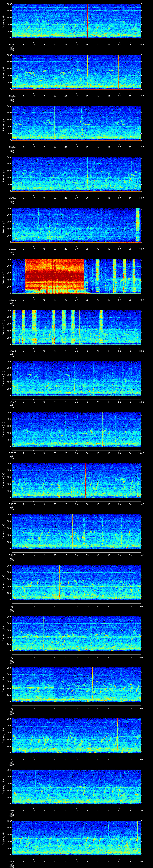Click the "9:00" end time label
153x868 pixels.
141,402
